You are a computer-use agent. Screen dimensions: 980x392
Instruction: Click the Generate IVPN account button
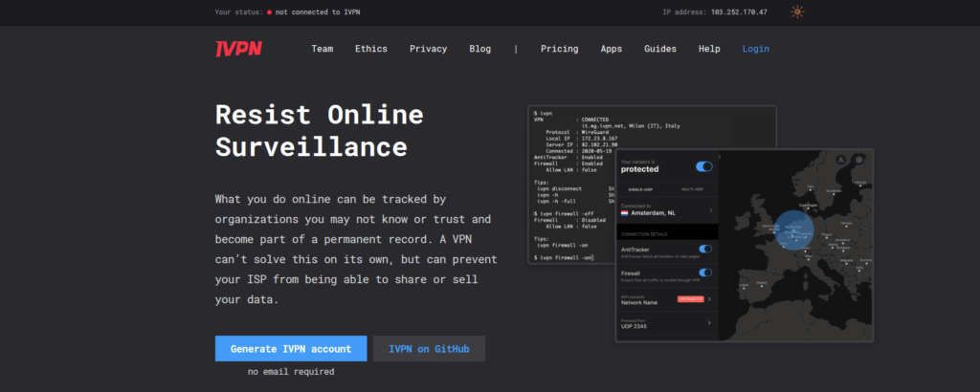point(291,349)
